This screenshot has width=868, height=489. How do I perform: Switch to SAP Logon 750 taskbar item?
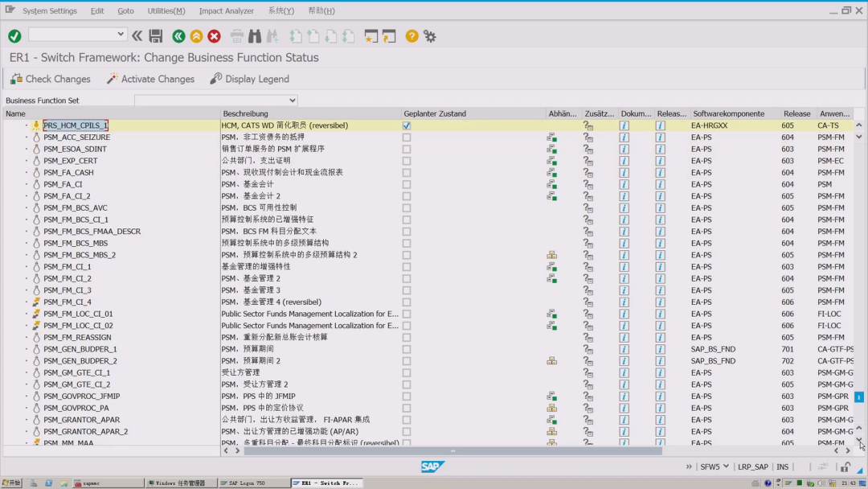[x=253, y=483]
